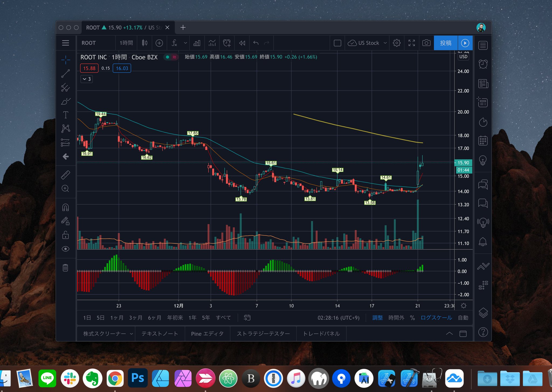Image resolution: width=552 pixels, height=392 pixels.
Task: Open the go-to-date calendar icon
Action: tap(247, 318)
